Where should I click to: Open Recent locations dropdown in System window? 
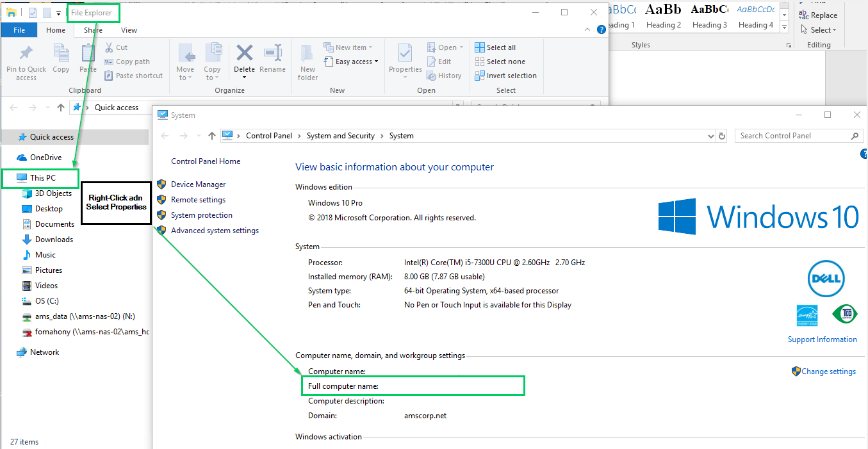(199, 136)
